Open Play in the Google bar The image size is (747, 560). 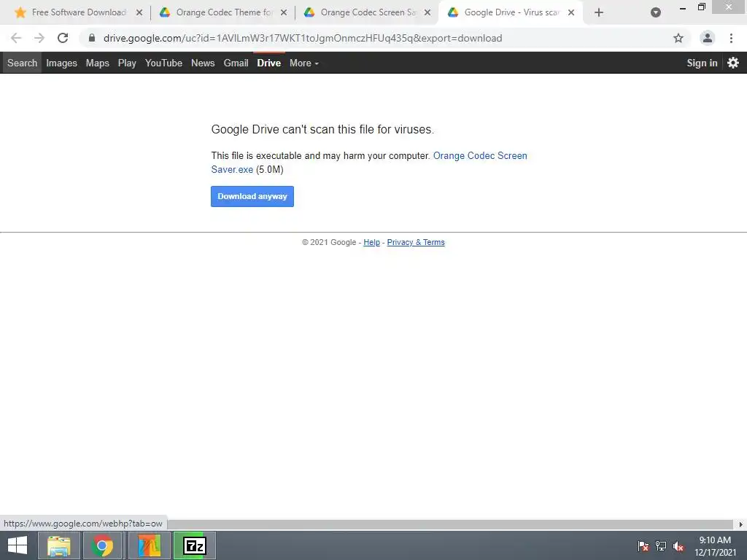pyautogui.click(x=127, y=63)
